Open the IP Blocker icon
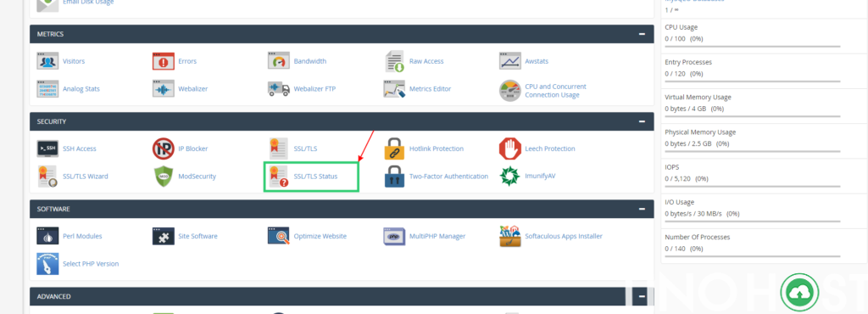 [164, 149]
